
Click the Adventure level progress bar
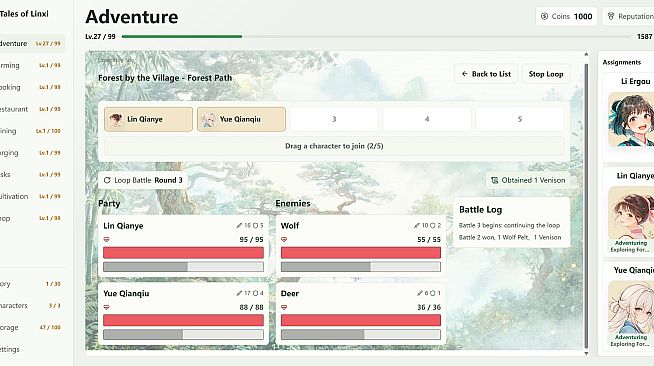point(375,37)
